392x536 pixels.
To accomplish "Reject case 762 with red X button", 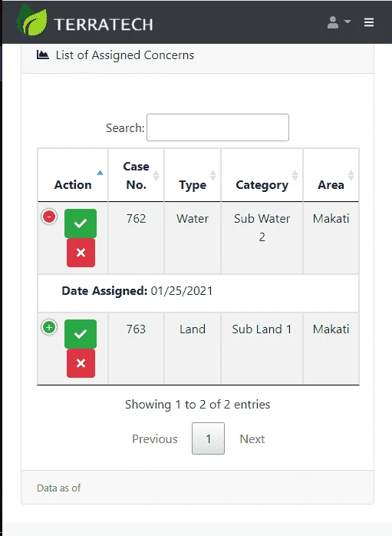I will tap(81, 253).
